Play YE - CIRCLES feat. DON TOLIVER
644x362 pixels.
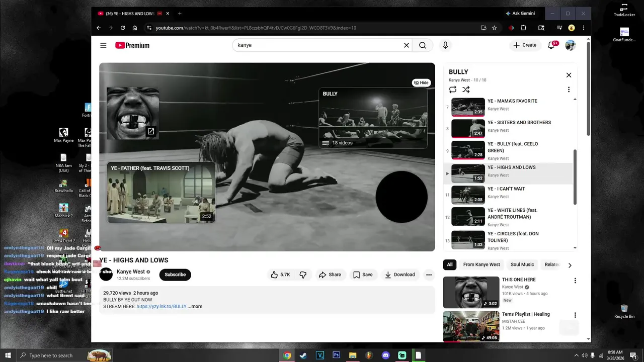509,240
